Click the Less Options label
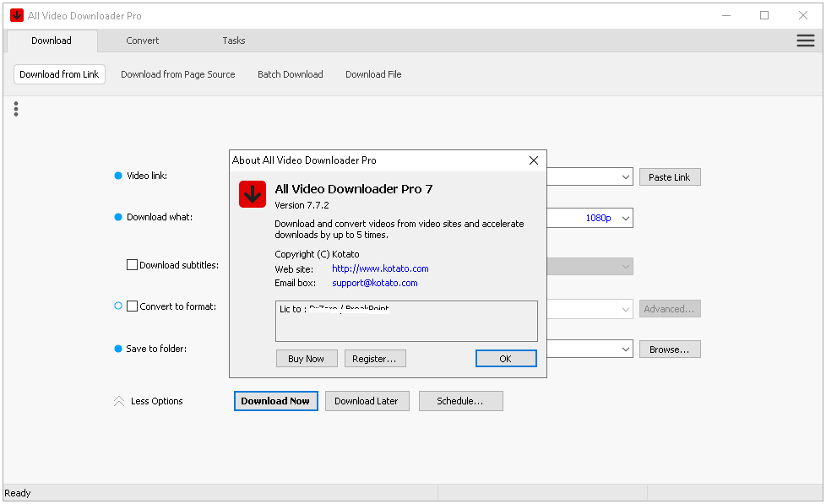The width and height of the screenshot is (826, 504). pos(157,401)
